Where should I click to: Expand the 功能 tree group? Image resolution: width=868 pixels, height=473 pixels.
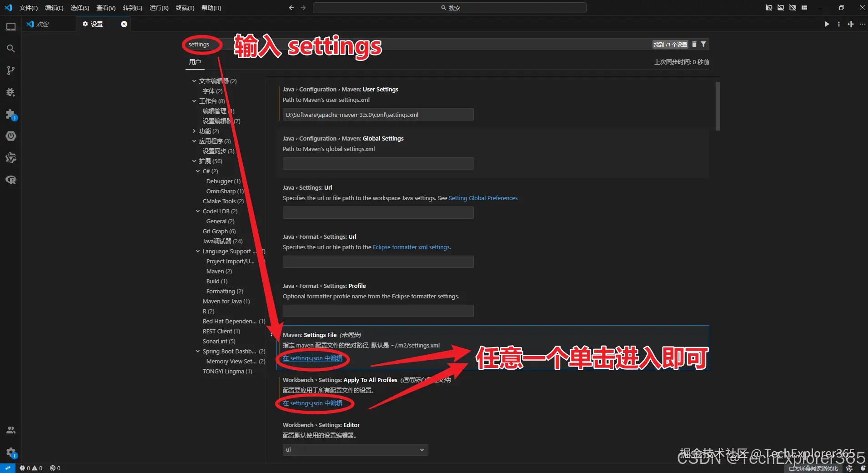pos(194,131)
